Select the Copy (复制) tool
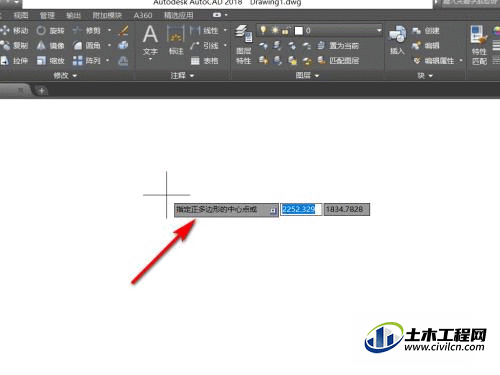The width and height of the screenshot is (500, 375). coord(14,45)
